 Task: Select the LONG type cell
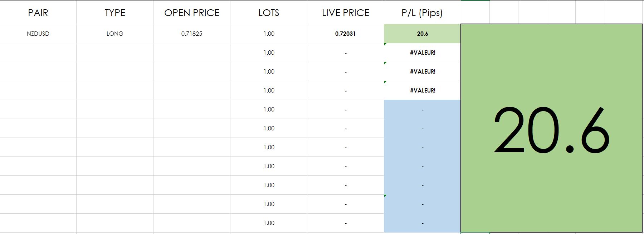115,34
